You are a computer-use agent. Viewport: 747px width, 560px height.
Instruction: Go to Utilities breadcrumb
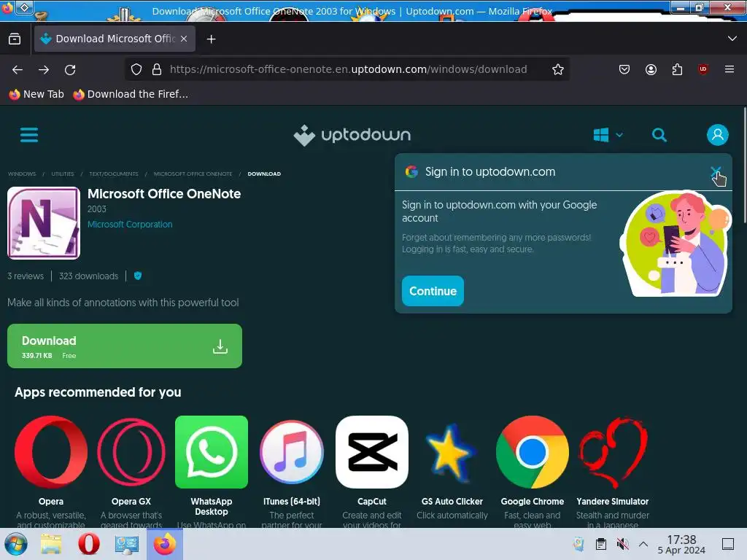(63, 174)
